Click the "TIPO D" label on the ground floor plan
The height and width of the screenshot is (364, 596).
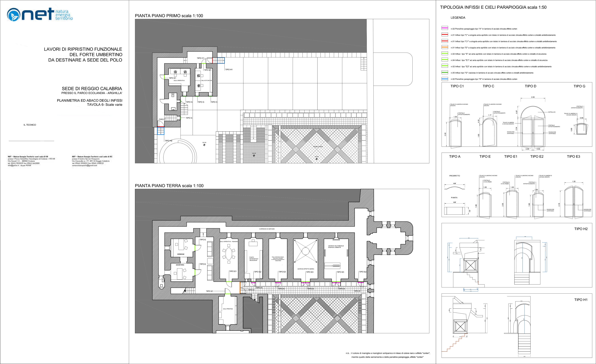point(251,290)
